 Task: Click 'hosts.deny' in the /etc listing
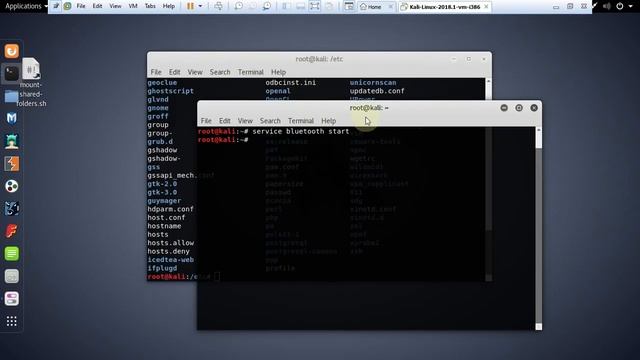[x=169, y=251]
